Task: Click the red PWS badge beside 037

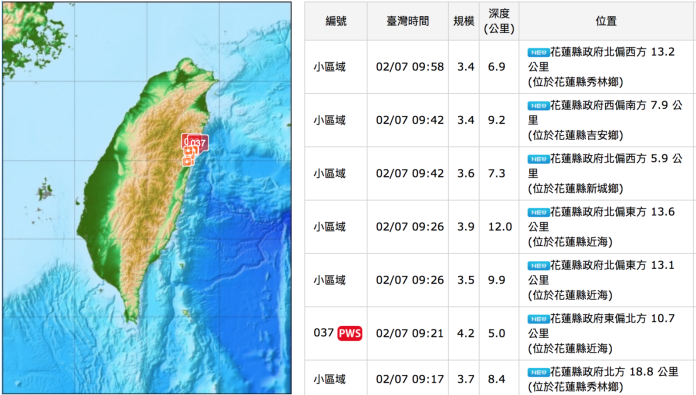Action: 350,333
